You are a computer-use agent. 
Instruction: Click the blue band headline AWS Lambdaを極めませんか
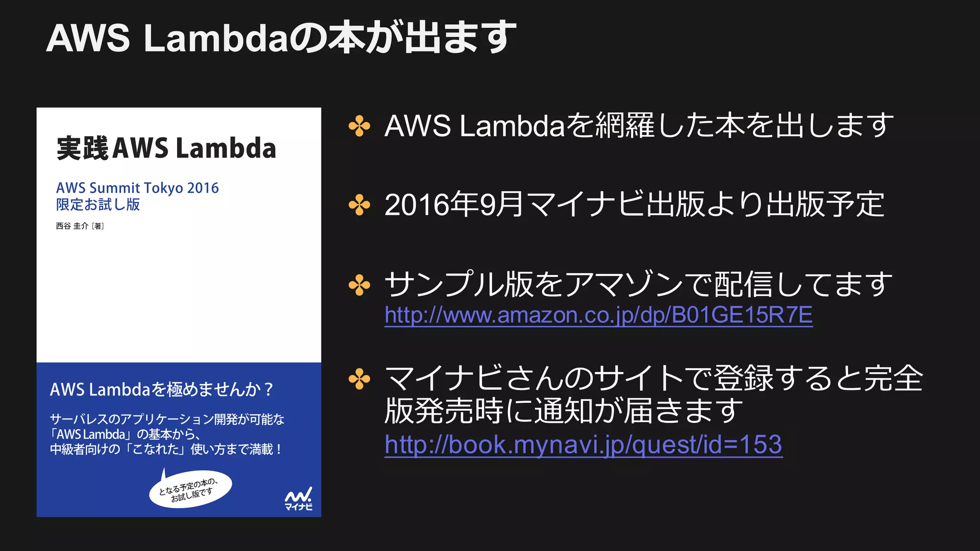(161, 389)
